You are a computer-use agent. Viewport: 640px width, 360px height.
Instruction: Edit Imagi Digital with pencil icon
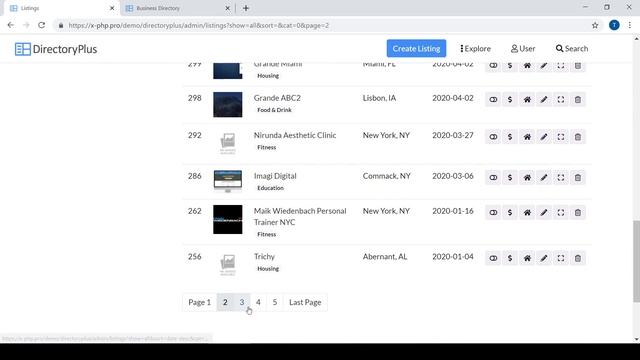pos(544,178)
